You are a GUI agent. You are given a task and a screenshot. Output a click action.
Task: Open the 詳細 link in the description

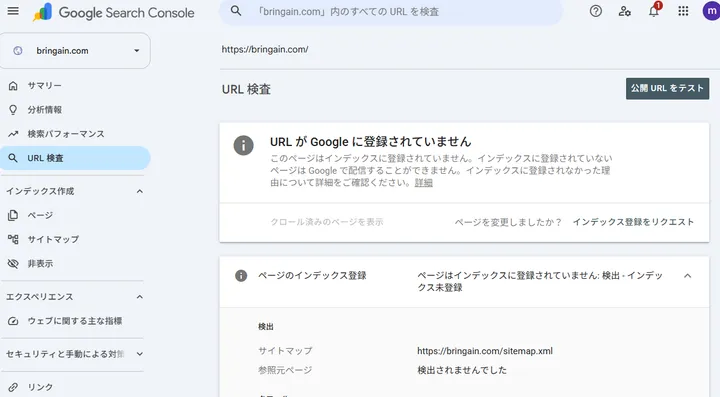[x=423, y=183]
